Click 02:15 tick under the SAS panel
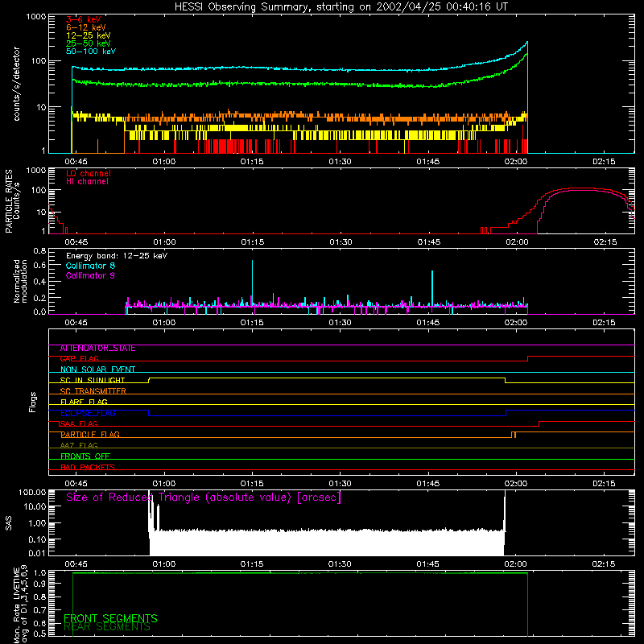The image size is (644, 644). tap(604, 564)
